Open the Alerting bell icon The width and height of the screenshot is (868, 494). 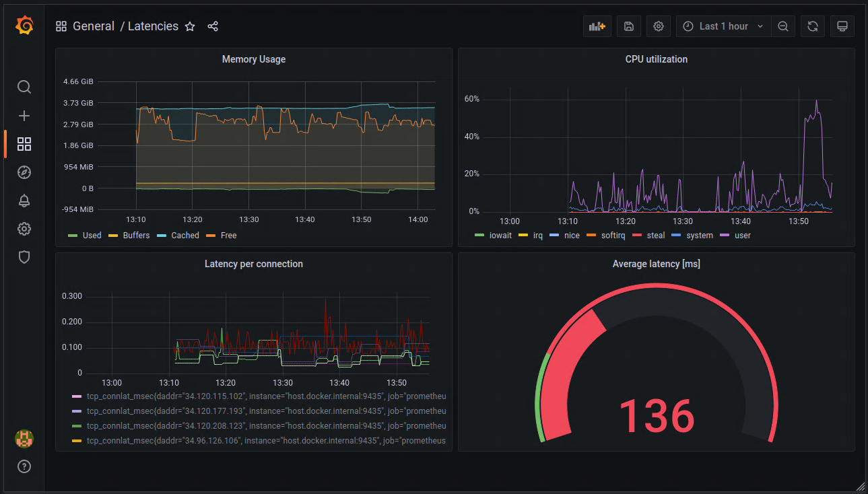pos(24,201)
